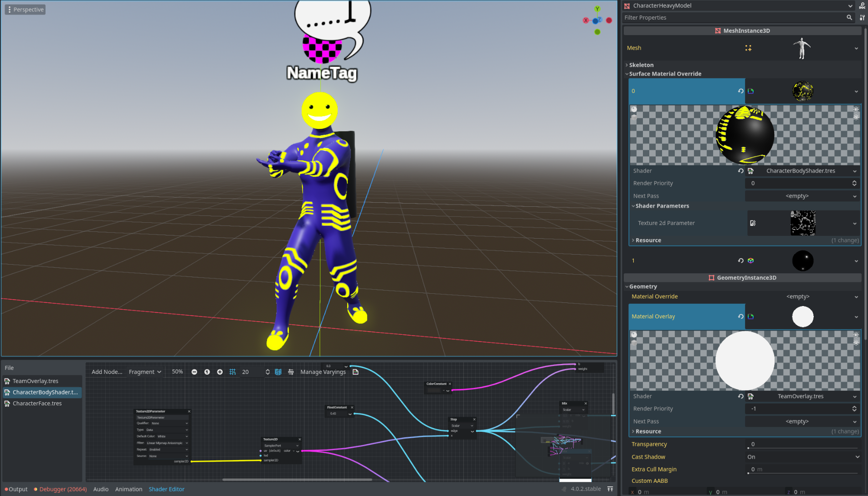Reset shader graph zoom to 100%
The height and width of the screenshot is (496, 868).
click(207, 372)
